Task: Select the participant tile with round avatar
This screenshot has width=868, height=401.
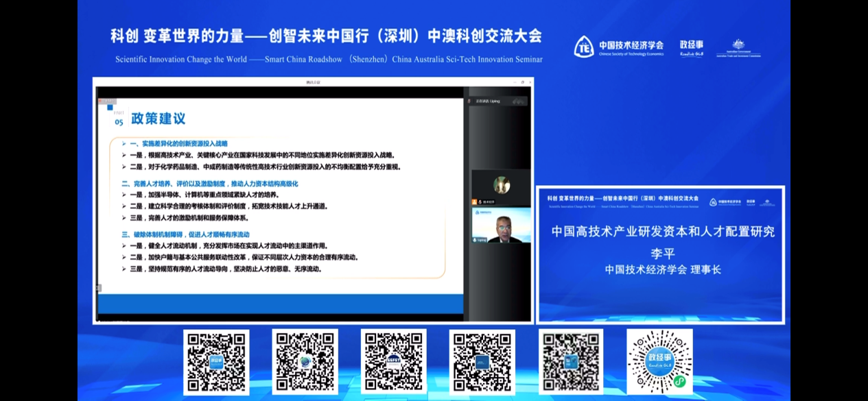Action: tap(500, 186)
